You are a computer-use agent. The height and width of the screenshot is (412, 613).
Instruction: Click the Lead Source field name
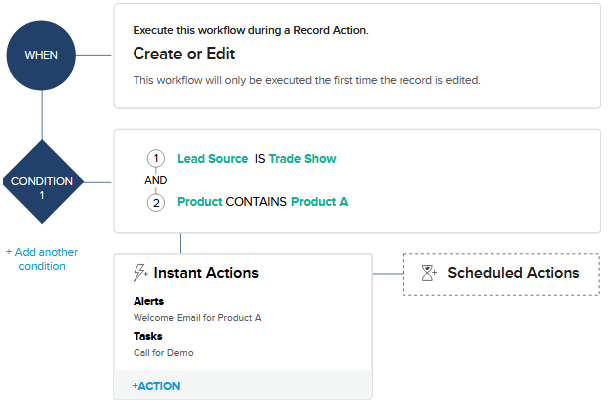click(213, 159)
